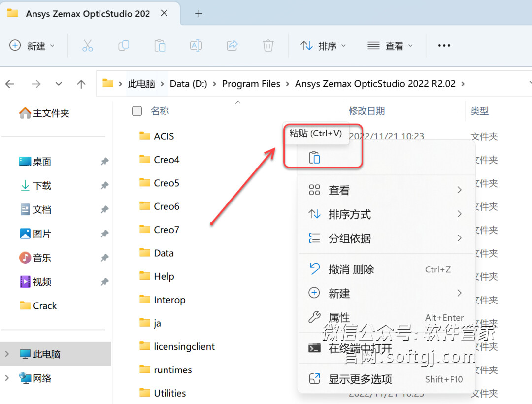The image size is (532, 404).
Task: Select the Creo6 folder
Action: pyautogui.click(x=159, y=206)
